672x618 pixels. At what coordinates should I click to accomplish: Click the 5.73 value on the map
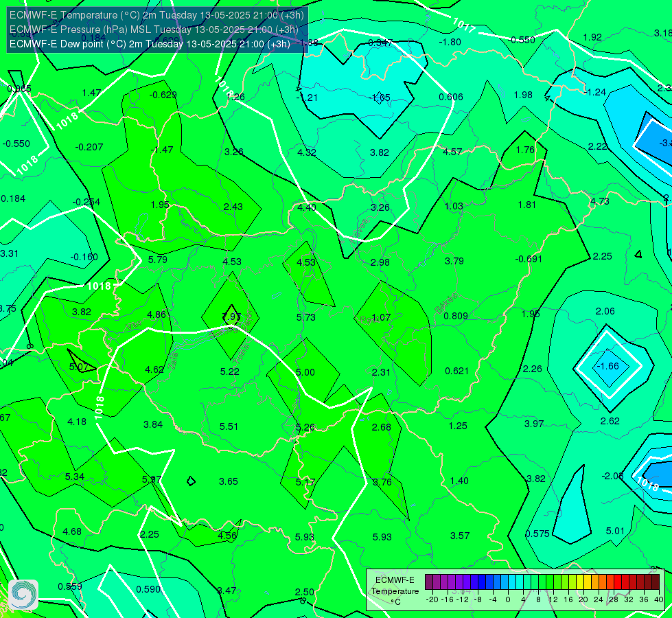[x=305, y=317]
